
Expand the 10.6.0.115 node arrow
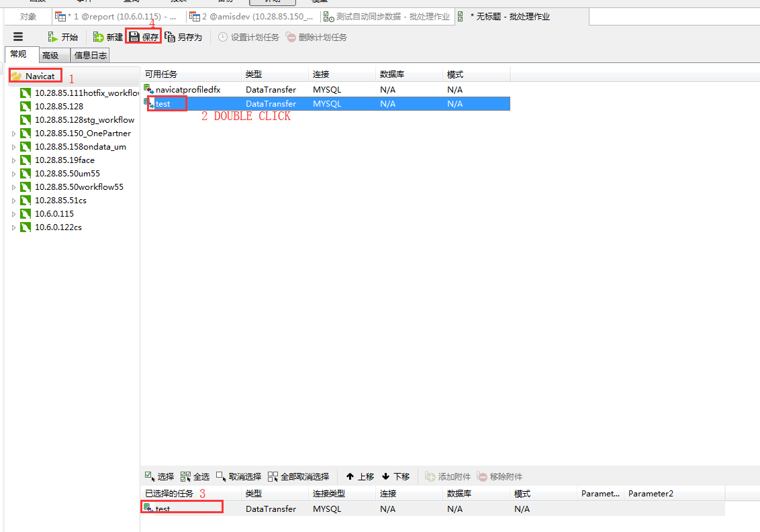(x=13, y=214)
